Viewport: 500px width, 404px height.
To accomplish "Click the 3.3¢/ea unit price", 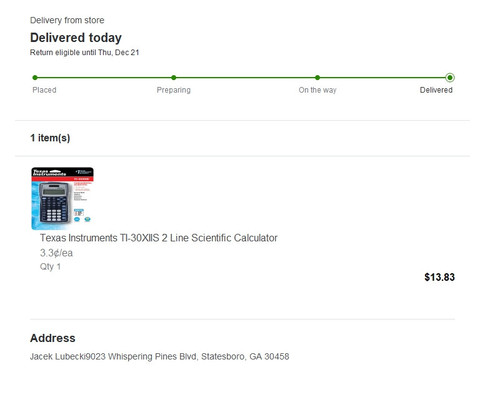I will click(x=56, y=253).
